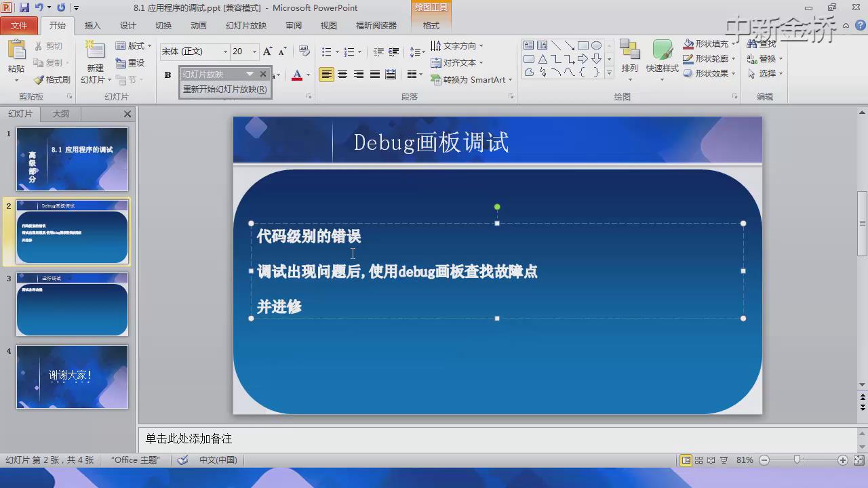Click the Select (选择) button
Image resolution: width=868 pixels, height=488 pixels.
point(765,73)
